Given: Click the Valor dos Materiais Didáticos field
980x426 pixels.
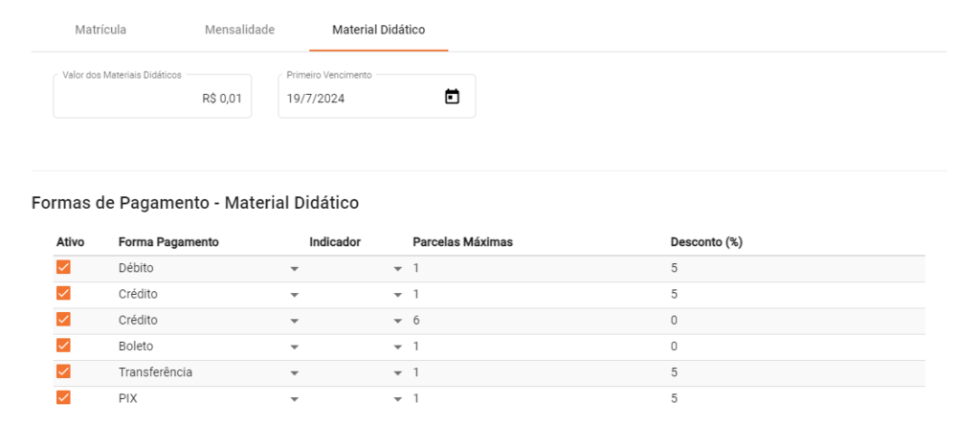Looking at the screenshot, I should click(152, 98).
